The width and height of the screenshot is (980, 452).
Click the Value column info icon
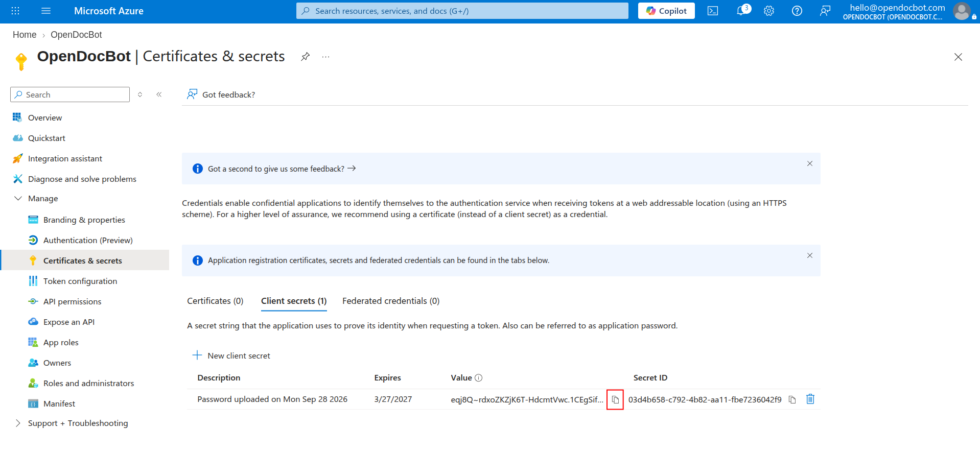tap(479, 378)
